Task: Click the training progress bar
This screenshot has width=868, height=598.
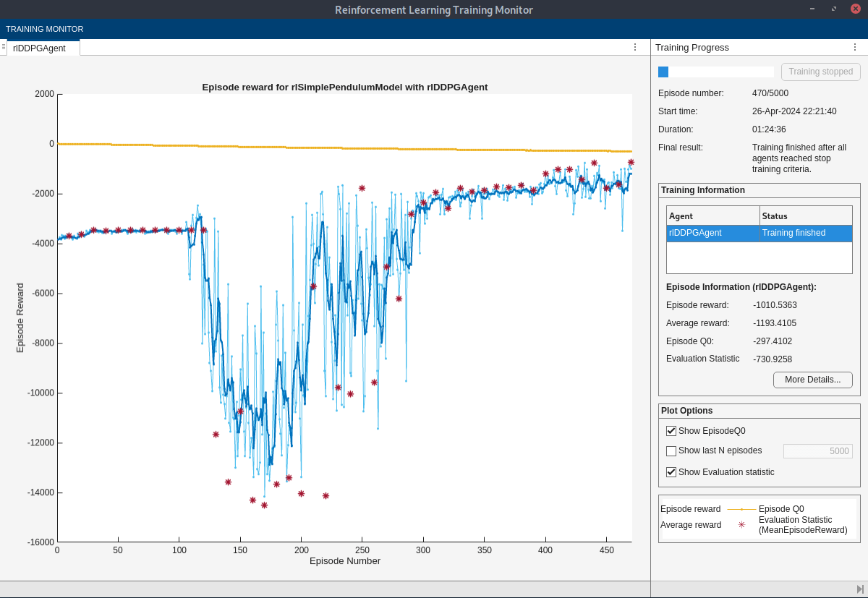Action: click(716, 72)
